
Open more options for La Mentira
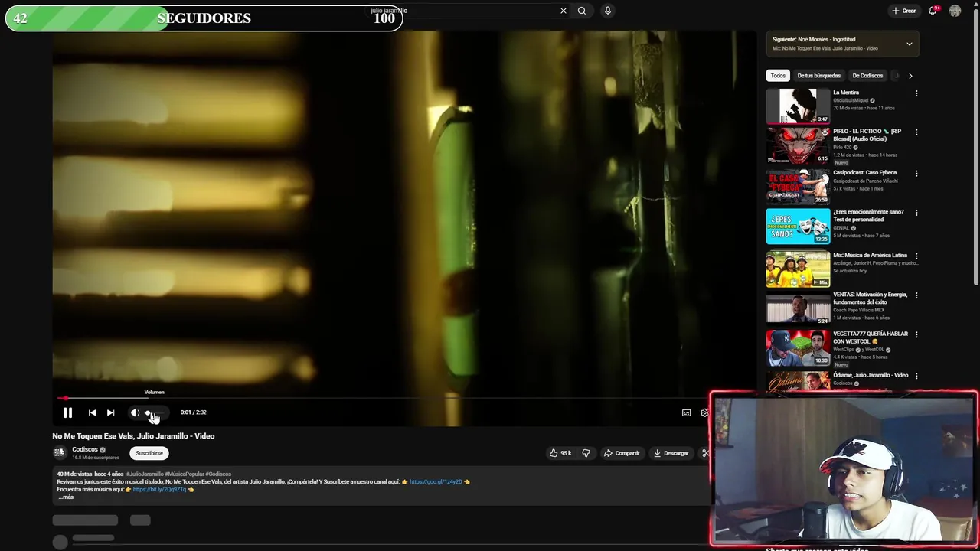(x=916, y=93)
